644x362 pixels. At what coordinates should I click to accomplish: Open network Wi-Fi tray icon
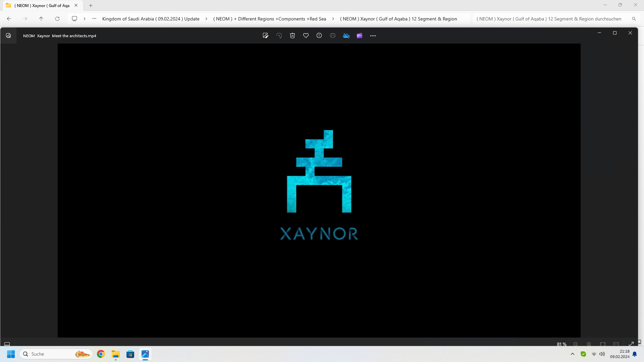tap(594, 354)
